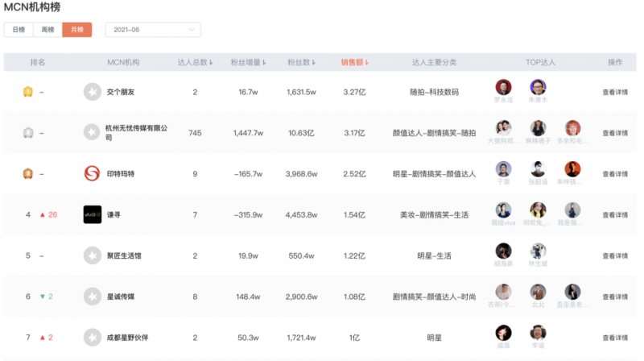Click the bronze third-place medal icon
The height and width of the screenshot is (361, 644).
click(27, 173)
